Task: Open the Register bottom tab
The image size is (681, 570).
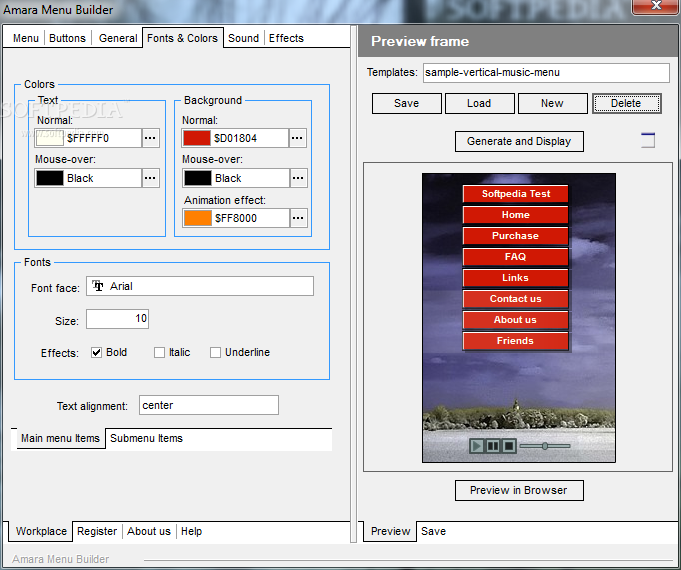Action: click(x=97, y=531)
